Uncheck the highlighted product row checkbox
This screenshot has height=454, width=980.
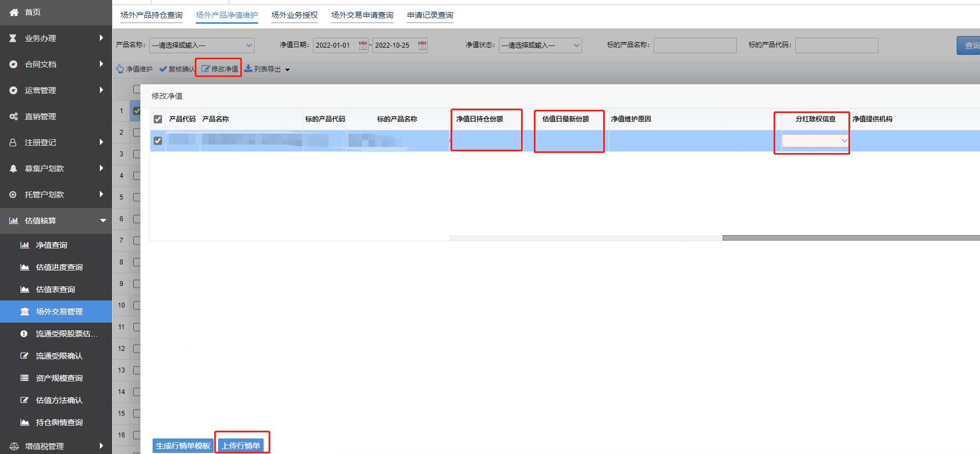pos(158,141)
